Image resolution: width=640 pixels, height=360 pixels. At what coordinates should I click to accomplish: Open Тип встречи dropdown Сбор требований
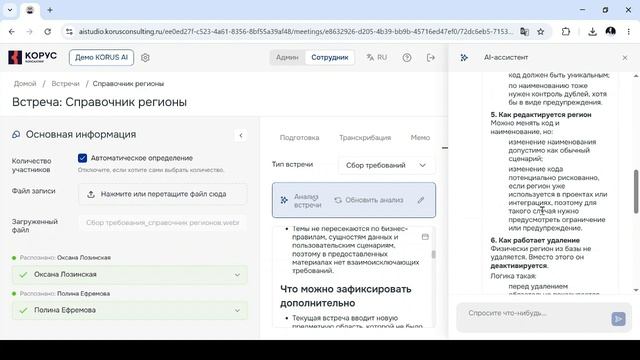point(386,165)
